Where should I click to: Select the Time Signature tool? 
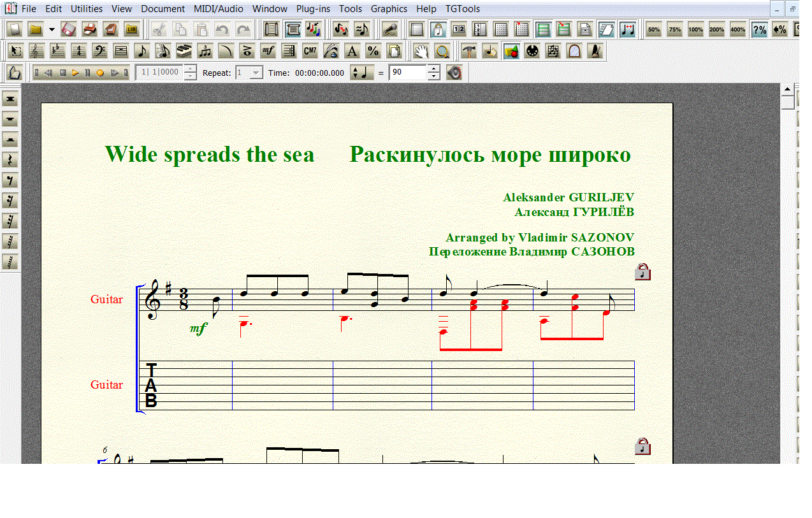click(x=78, y=52)
